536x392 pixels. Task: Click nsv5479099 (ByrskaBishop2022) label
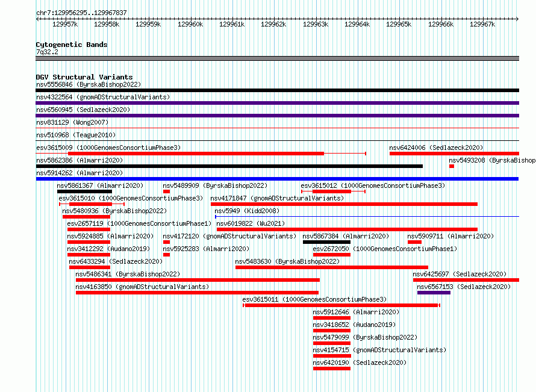pyautogui.click(x=365, y=337)
